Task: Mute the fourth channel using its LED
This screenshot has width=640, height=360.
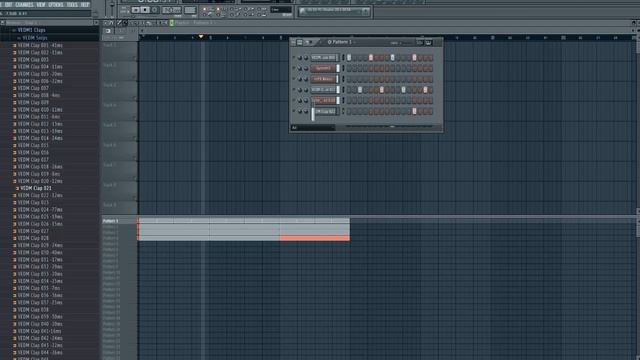Action: (293, 89)
